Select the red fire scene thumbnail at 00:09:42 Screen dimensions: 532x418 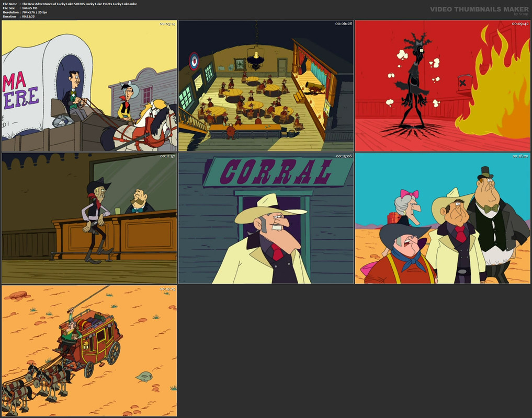443,86
